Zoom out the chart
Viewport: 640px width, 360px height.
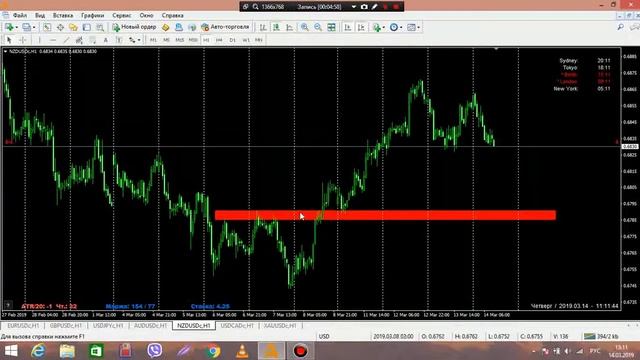pyautogui.click(x=318, y=27)
